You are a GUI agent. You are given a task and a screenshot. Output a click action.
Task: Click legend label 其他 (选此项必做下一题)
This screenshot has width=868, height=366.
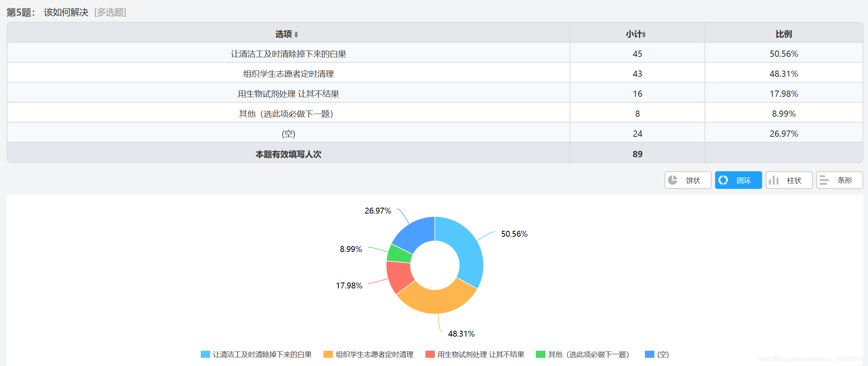click(x=588, y=354)
